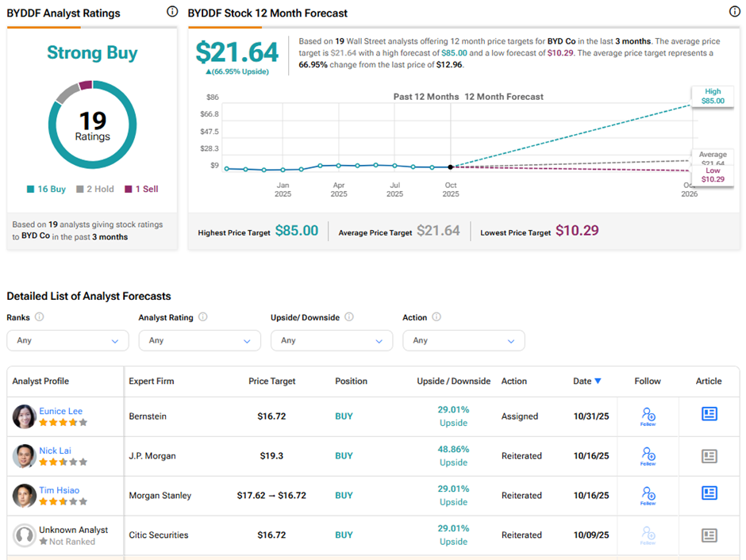Open the Ranks dropdown
This screenshot has height=560, width=746.
pos(67,340)
